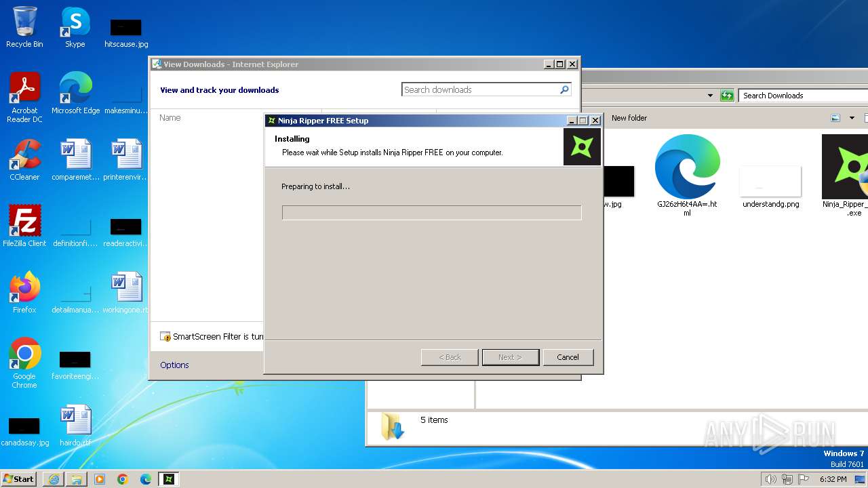
Task: Select the canadasay.jpg desktop file
Action: [x=24, y=432]
